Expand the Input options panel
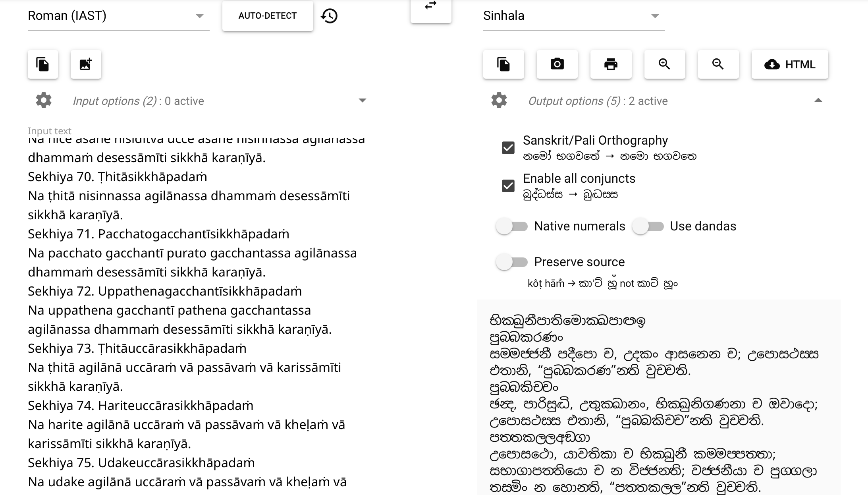 click(362, 101)
